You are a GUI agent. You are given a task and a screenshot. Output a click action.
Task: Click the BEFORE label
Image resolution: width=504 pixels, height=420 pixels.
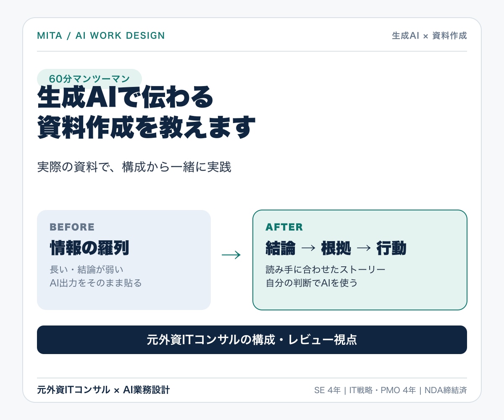(x=72, y=227)
